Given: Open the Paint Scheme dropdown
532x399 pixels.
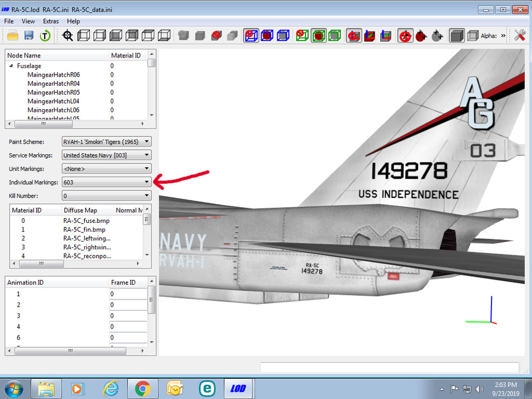Looking at the screenshot, I should click(106, 142).
